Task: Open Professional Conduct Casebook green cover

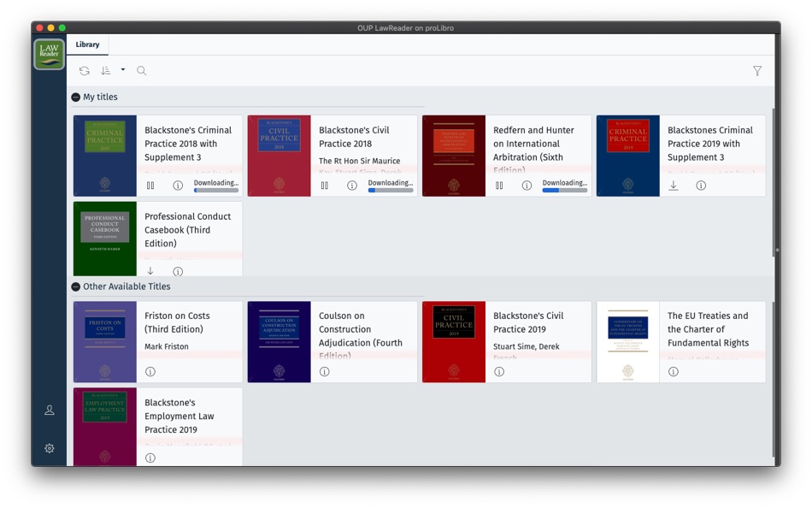Action: click(105, 239)
